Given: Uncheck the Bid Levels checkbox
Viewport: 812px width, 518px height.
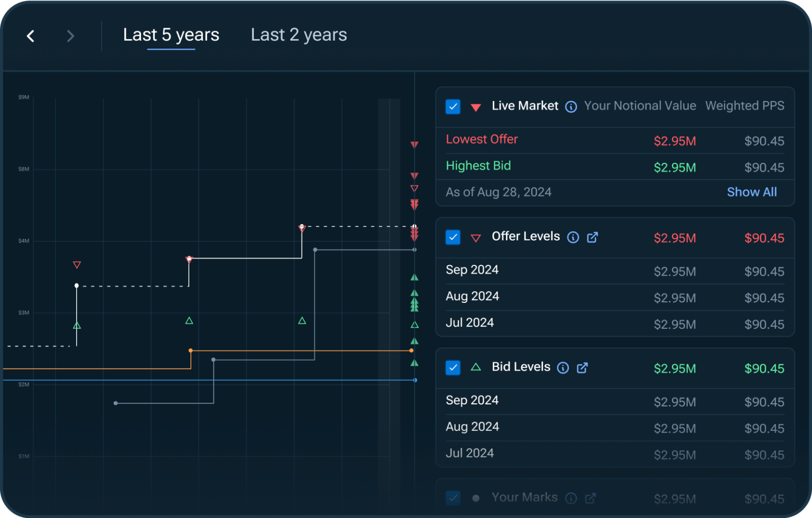Looking at the screenshot, I should 453,368.
